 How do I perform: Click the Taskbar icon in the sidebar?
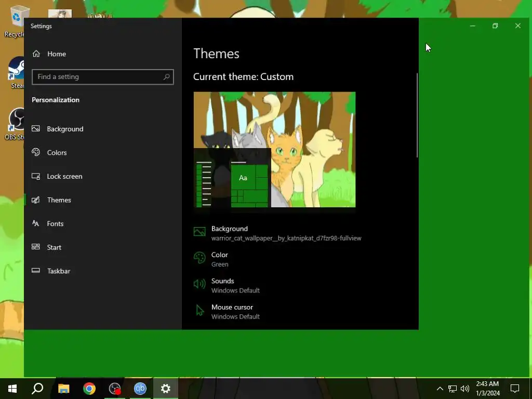pos(36,270)
